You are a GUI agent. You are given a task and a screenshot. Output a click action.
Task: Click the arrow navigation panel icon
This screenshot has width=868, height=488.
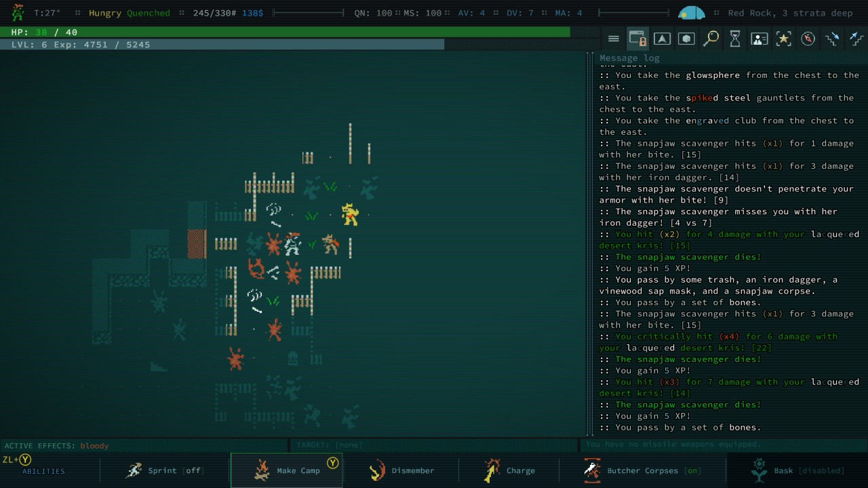coord(662,39)
